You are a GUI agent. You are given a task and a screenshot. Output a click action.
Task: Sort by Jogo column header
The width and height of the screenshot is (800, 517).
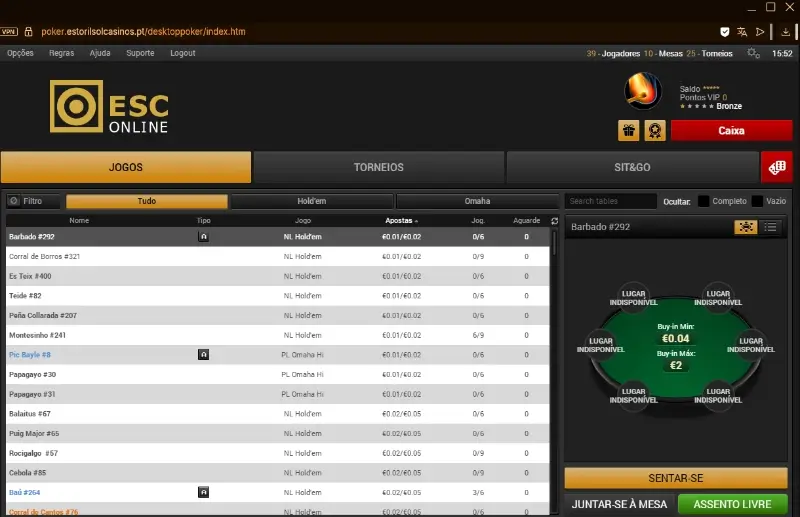[x=303, y=220]
